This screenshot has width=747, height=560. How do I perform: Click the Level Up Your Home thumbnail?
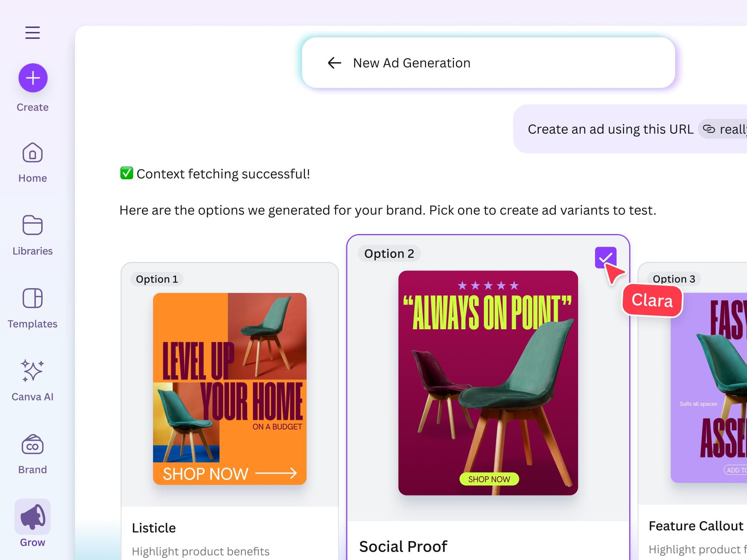click(x=230, y=389)
